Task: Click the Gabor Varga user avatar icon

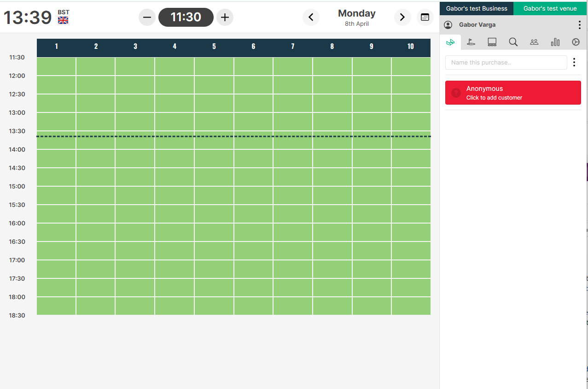Action: pos(448,25)
